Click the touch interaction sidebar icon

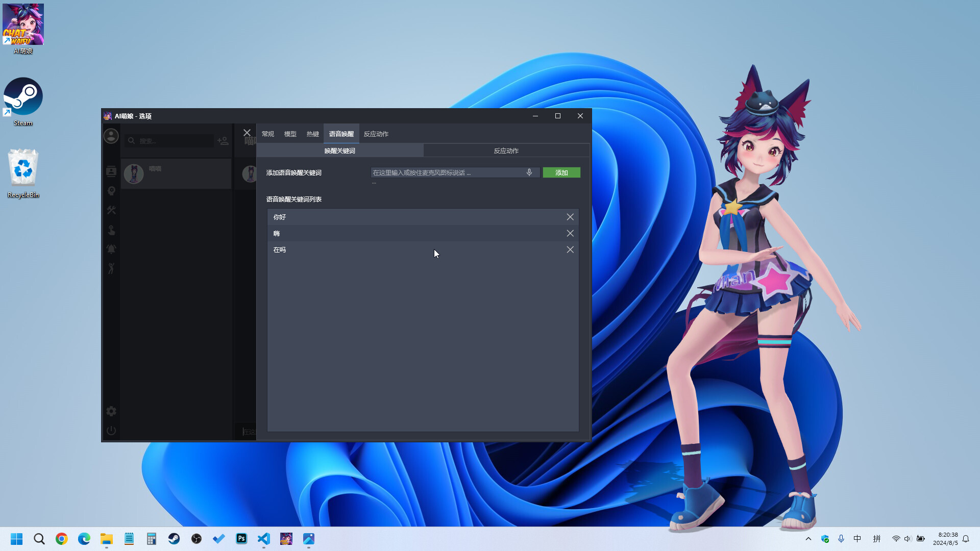coord(111,230)
